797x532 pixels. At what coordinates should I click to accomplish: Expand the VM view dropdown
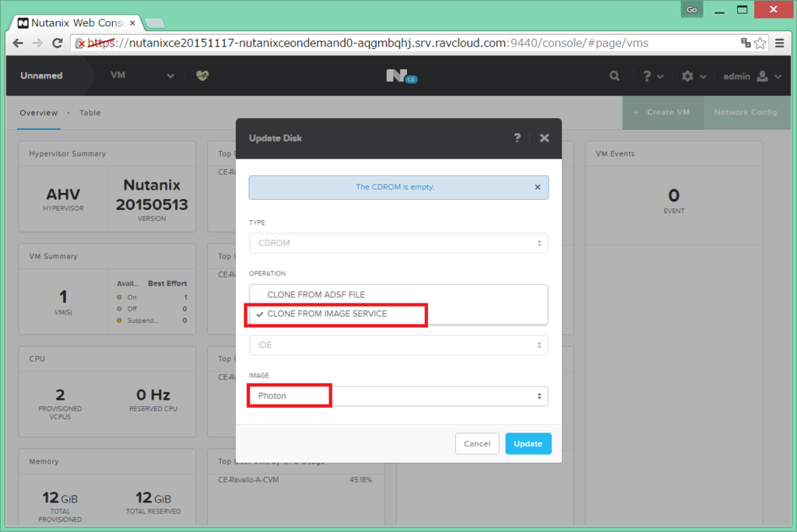tap(170, 75)
